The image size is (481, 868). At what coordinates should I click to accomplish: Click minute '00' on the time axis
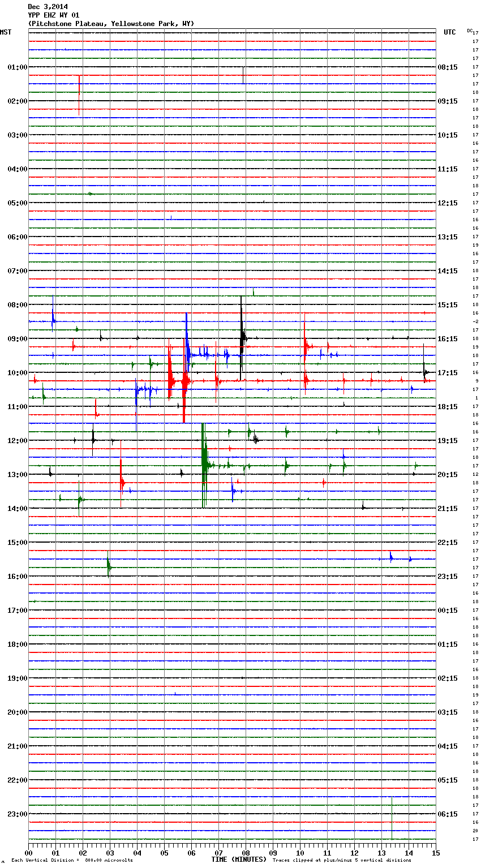click(x=29, y=853)
